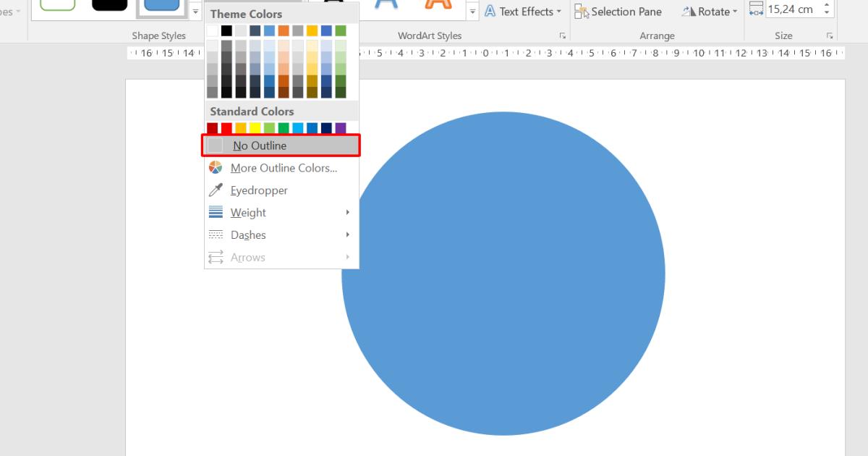Select the black shape style preset
This screenshot has width=868, height=456.
coord(109,4)
